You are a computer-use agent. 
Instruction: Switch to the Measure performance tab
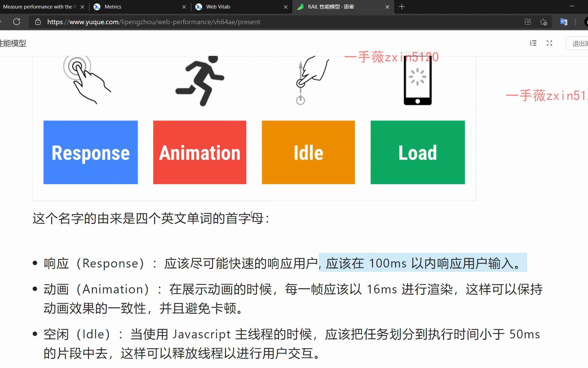(x=39, y=7)
